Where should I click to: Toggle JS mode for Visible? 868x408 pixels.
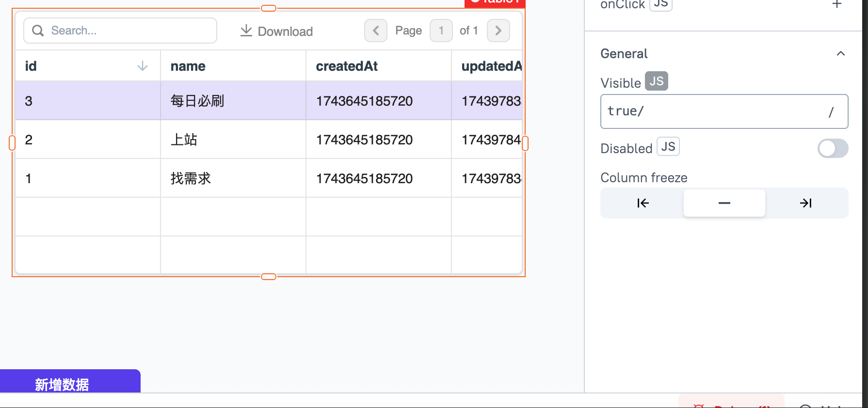(x=656, y=81)
